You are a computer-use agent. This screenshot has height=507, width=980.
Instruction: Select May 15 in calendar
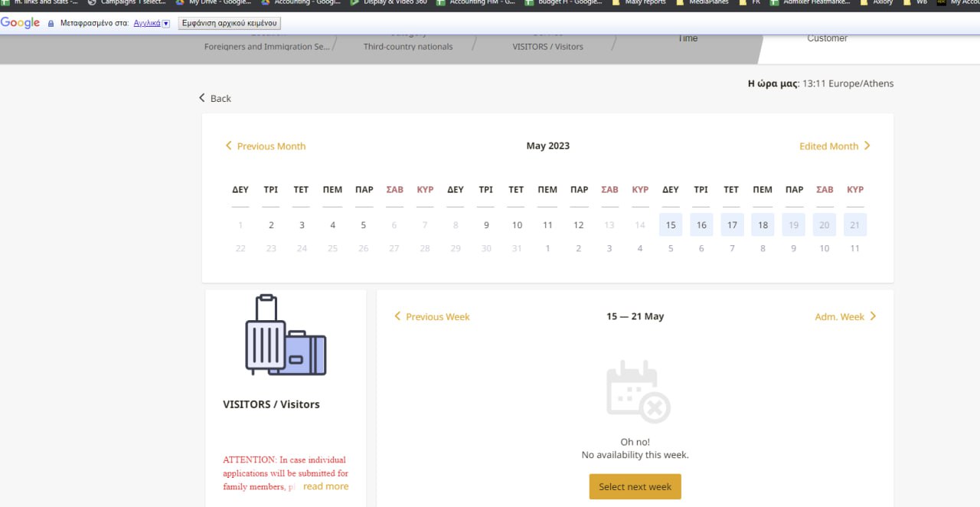[x=670, y=225]
